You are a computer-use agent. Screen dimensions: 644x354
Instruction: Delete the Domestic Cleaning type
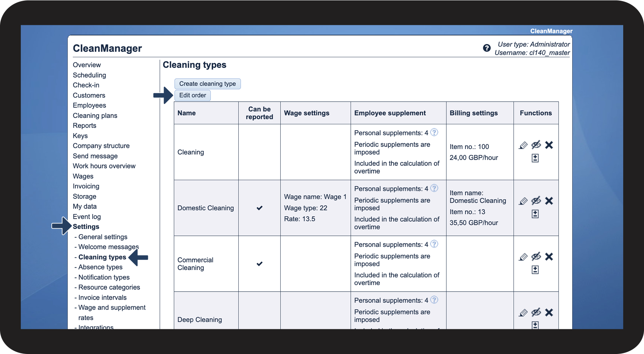pyautogui.click(x=549, y=201)
